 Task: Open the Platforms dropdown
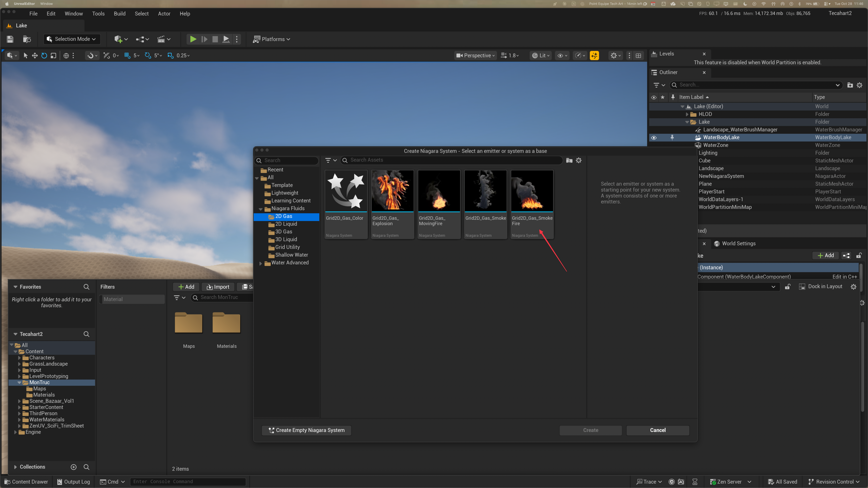[x=272, y=39]
